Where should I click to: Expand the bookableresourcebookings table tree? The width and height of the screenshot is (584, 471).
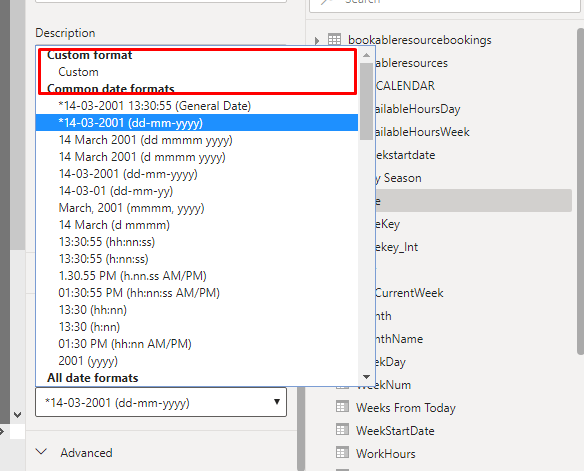point(317,40)
